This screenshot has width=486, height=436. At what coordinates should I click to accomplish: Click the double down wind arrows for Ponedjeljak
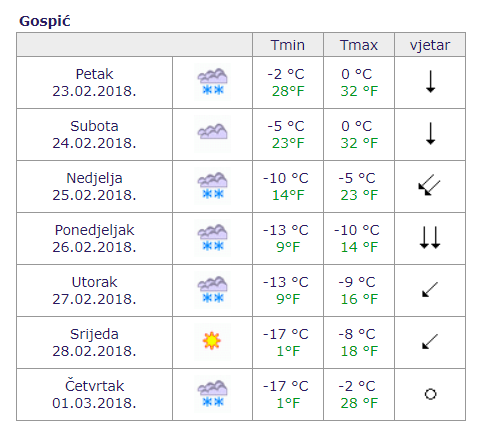pos(430,238)
